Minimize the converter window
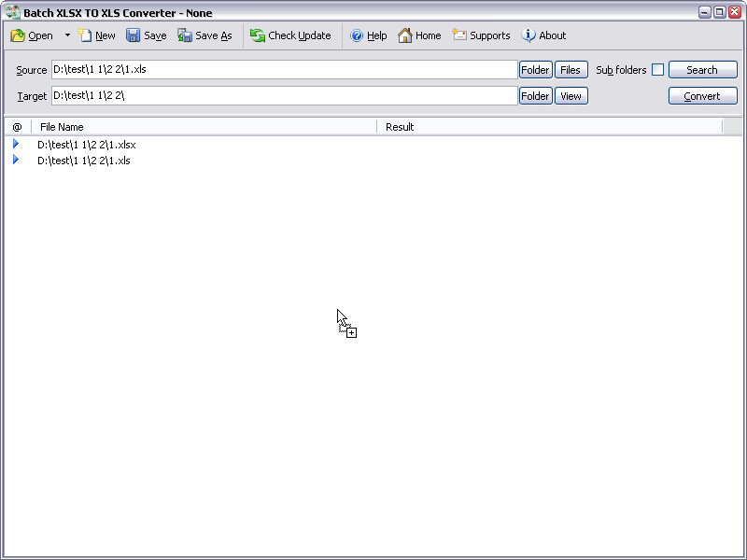The height and width of the screenshot is (560, 747). coord(704,12)
